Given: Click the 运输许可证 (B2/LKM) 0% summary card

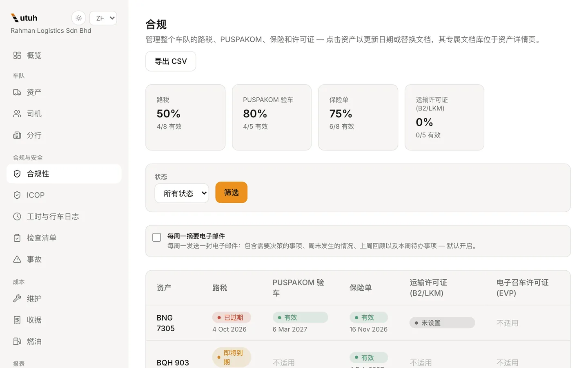Looking at the screenshot, I should click(x=444, y=117).
